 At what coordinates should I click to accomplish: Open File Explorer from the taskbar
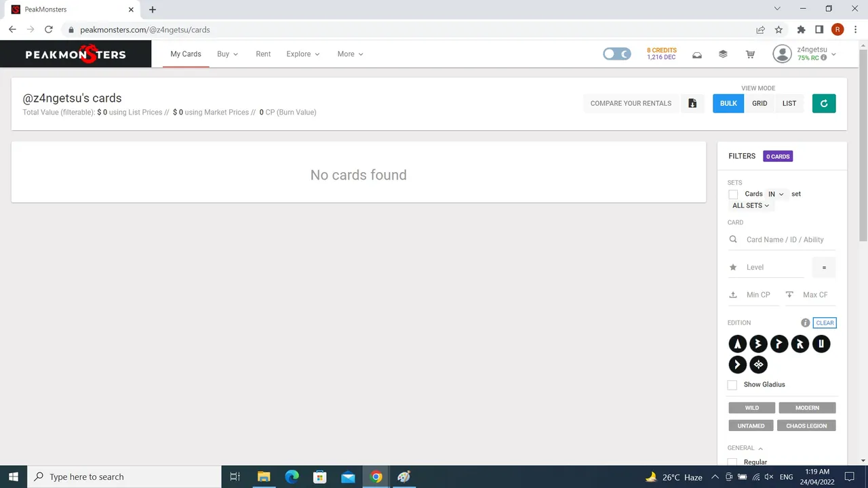pos(264,476)
